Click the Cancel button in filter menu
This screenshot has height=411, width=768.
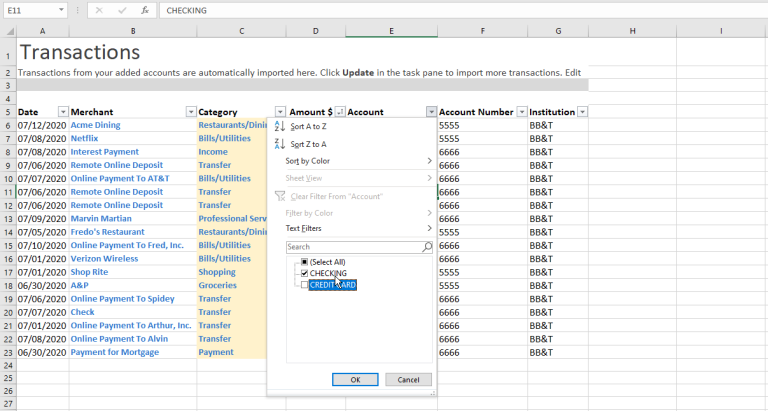coord(408,380)
